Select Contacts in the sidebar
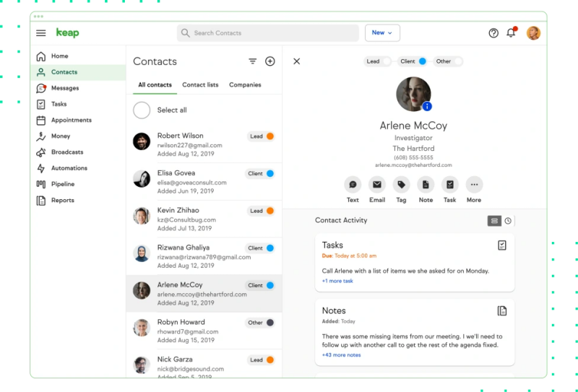The height and width of the screenshot is (392, 578). tap(78, 72)
